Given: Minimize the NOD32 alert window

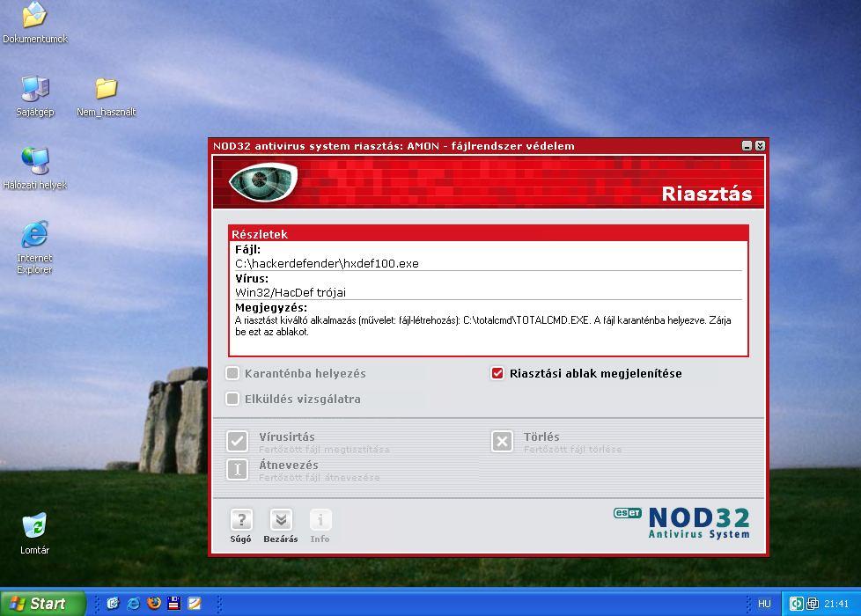Looking at the screenshot, I should coord(747,145).
